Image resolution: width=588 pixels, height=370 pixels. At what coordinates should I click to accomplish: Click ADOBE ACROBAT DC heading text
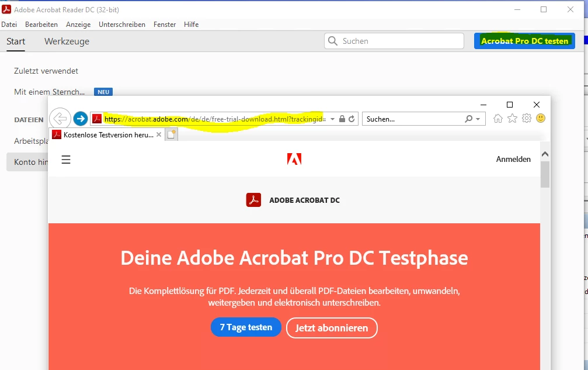coord(304,200)
